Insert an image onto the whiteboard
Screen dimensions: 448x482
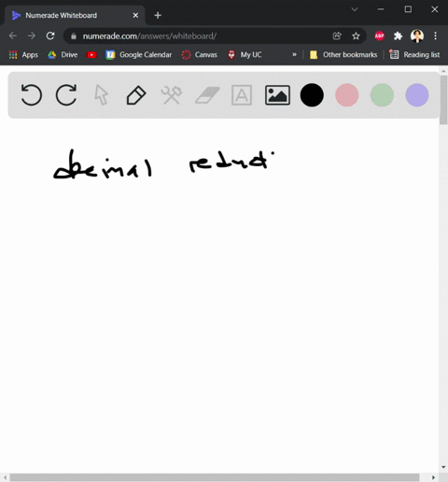[x=277, y=95]
